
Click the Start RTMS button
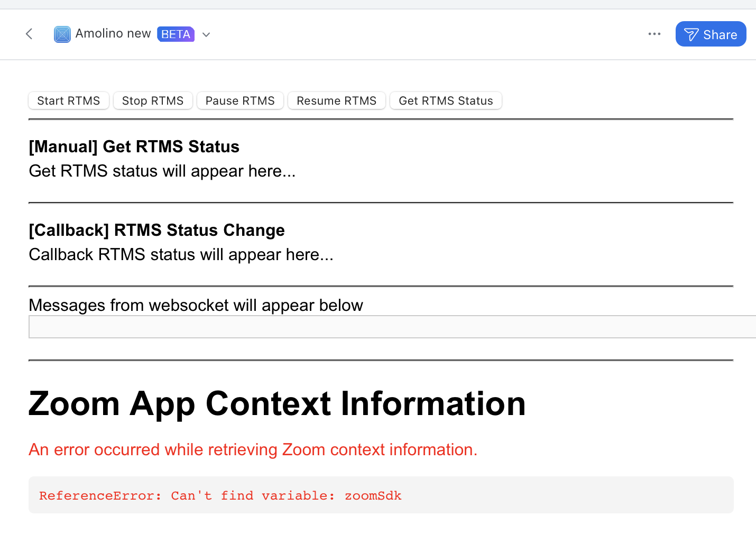[69, 100]
